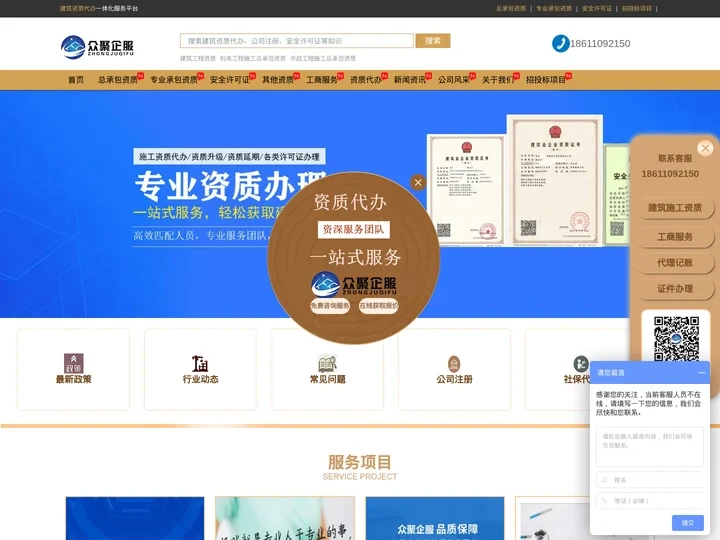Screen dimensions: 720x540
Task: Click 建筑工程资质 hot search link
Action: click(197, 58)
